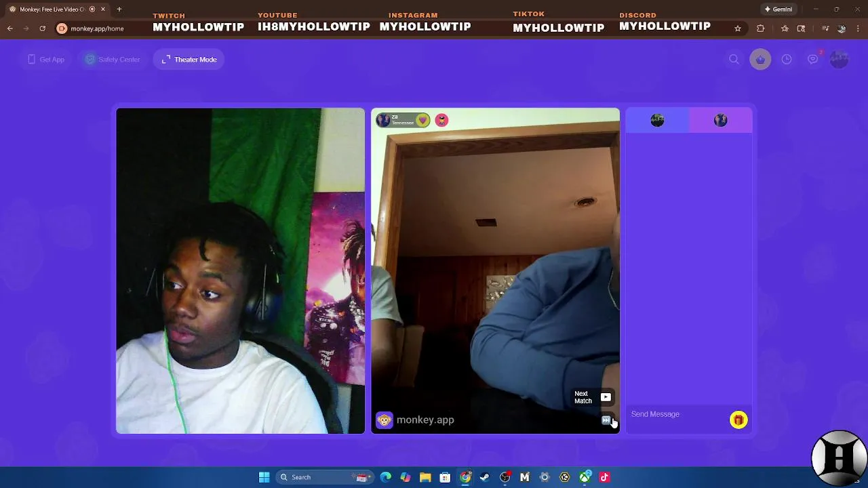Open Chrome profile avatar

pos(842,28)
